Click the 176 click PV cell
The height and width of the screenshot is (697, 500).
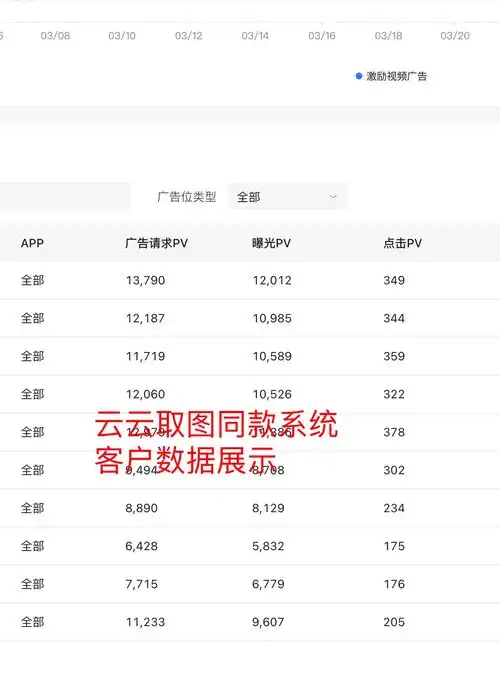click(394, 584)
